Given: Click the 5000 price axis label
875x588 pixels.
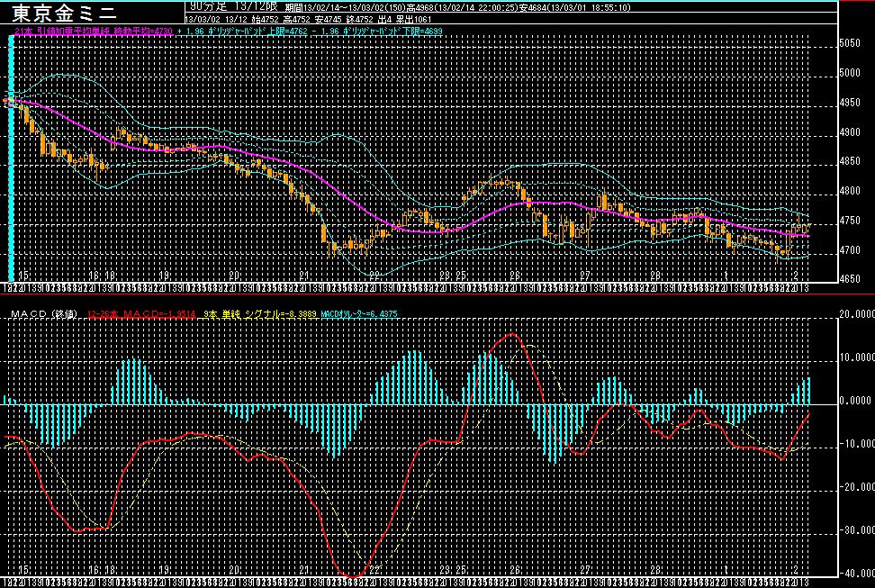Looking at the screenshot, I should [x=850, y=73].
